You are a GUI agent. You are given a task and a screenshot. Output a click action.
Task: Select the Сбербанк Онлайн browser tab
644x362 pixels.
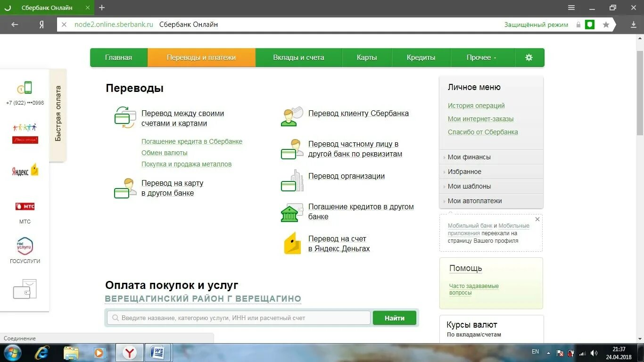coord(47,8)
